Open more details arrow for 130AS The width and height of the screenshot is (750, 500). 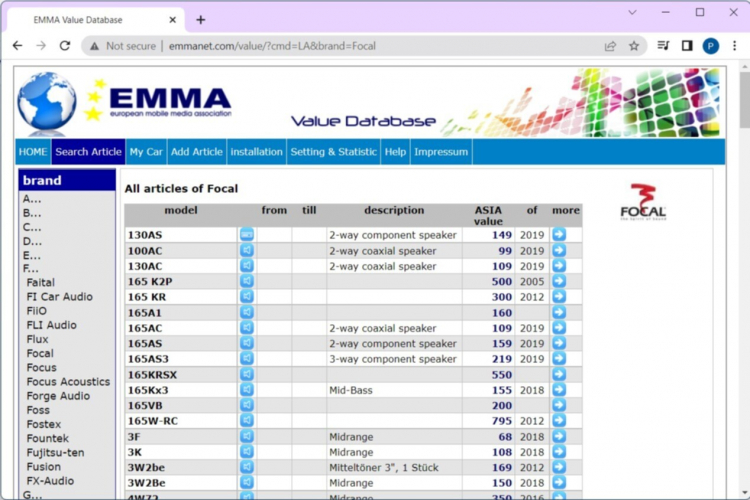coord(559,234)
